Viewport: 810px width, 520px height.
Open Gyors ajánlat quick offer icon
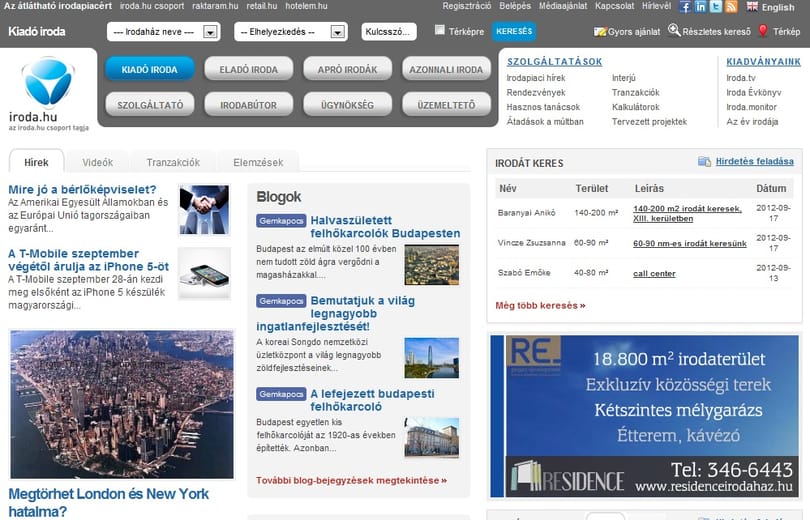click(600, 32)
